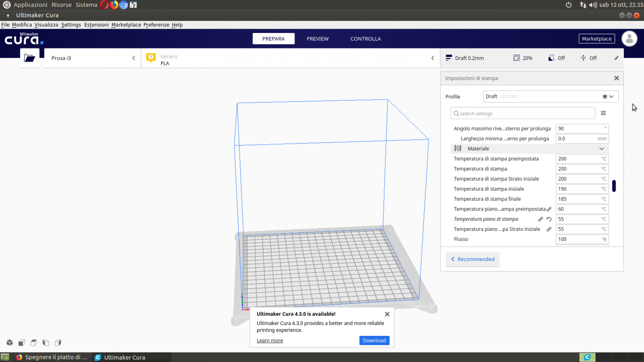Click Download in the update notification

374,340
